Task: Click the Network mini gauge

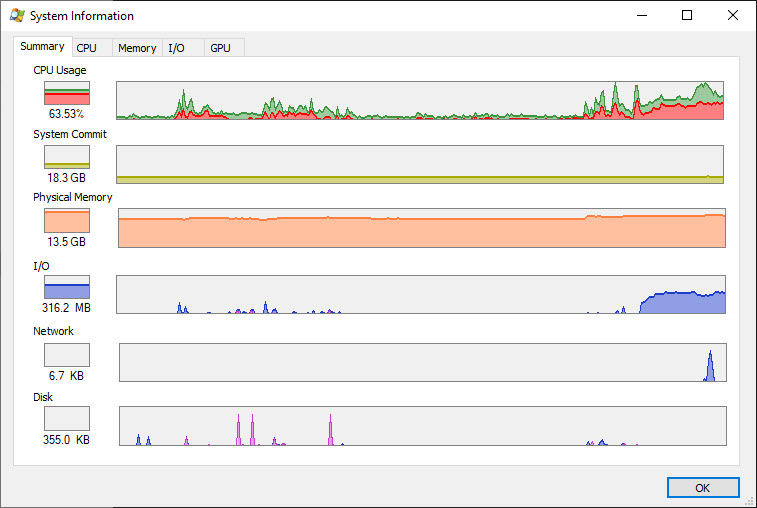Action: tap(67, 355)
